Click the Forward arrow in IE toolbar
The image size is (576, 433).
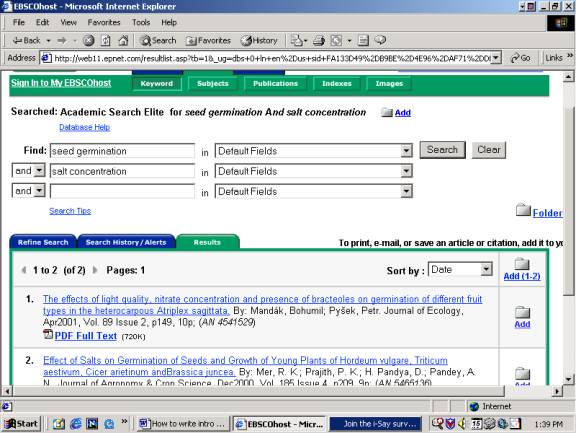point(62,40)
